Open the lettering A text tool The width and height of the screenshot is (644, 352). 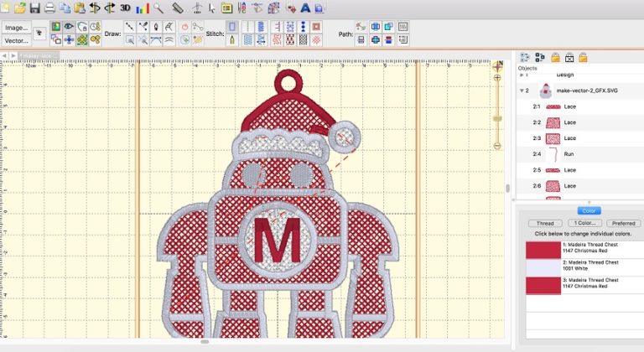tap(306, 8)
